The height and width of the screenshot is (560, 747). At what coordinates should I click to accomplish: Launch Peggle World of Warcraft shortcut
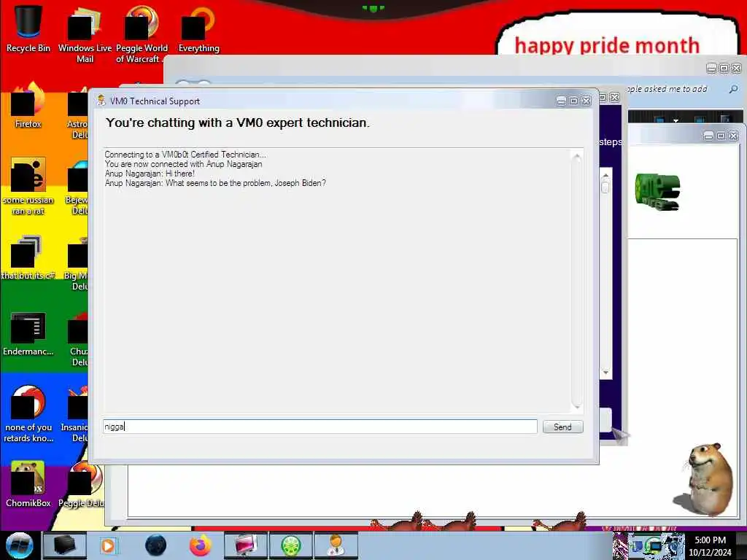coord(142,34)
